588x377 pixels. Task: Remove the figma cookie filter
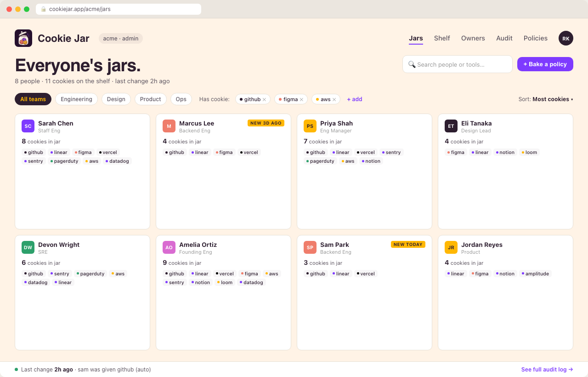click(301, 99)
